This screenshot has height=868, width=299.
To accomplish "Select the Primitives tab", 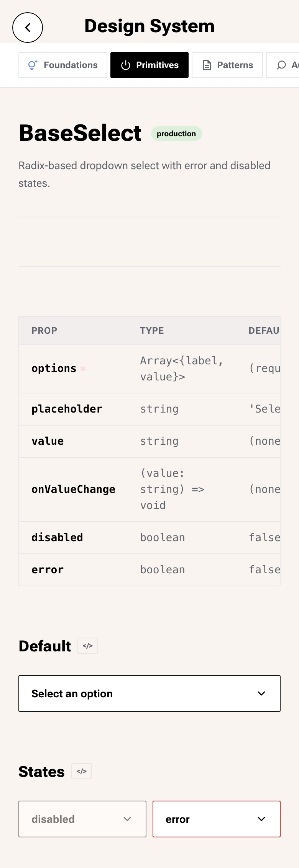I will coord(149,65).
